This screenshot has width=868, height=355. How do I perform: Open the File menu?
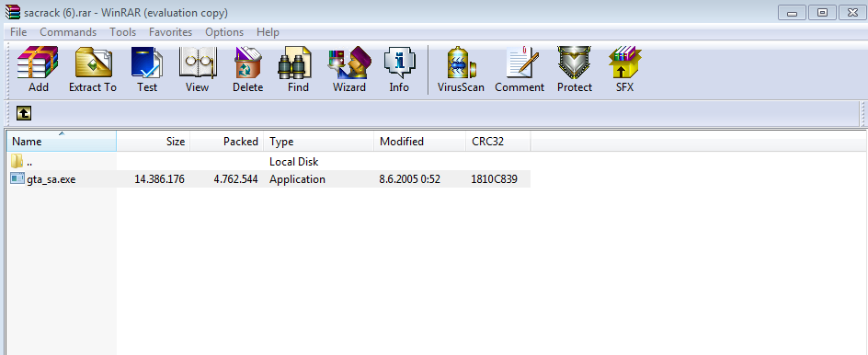(18, 32)
